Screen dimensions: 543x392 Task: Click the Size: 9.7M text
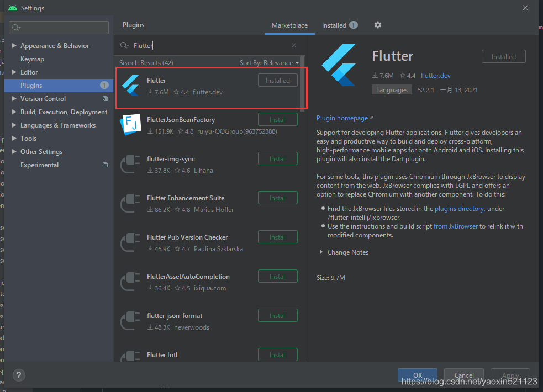[331, 278]
